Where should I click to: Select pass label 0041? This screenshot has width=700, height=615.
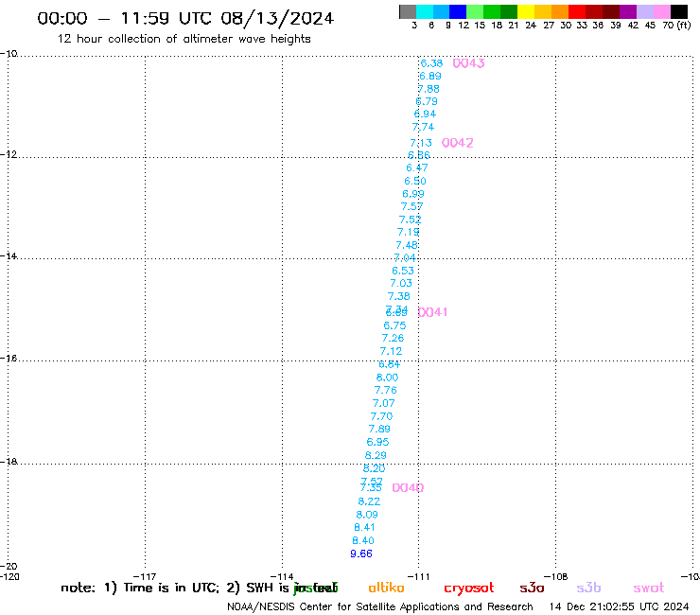(x=432, y=312)
